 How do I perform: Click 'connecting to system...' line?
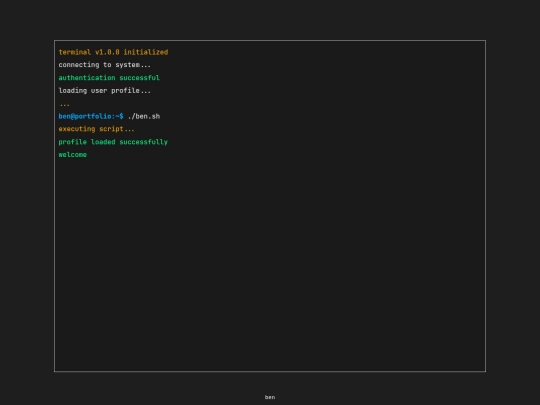click(x=105, y=65)
